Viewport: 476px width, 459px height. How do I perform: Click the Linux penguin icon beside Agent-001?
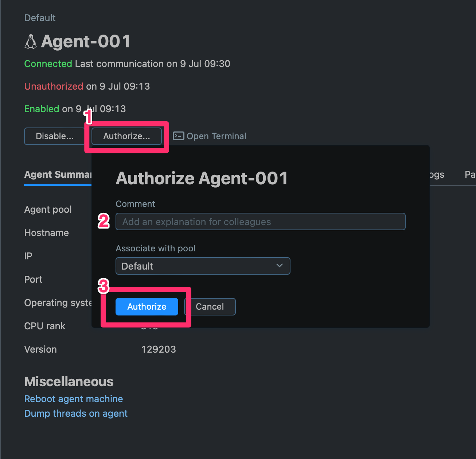click(x=31, y=41)
